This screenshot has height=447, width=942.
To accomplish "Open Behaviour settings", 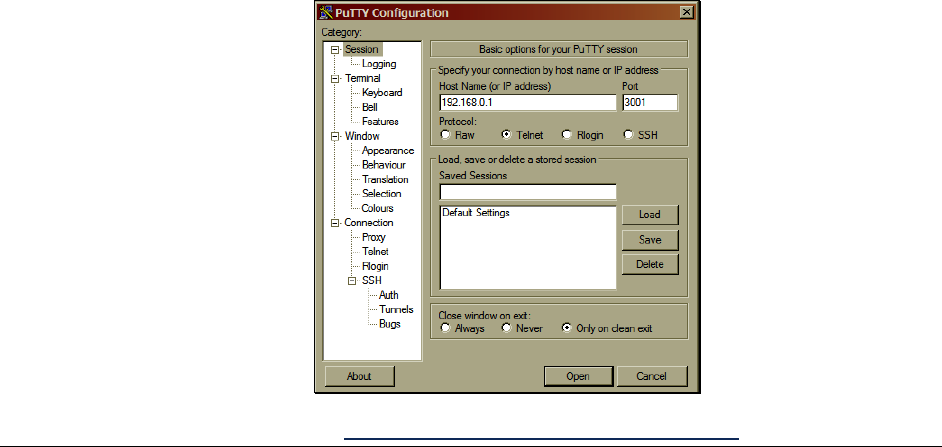I will click(384, 165).
